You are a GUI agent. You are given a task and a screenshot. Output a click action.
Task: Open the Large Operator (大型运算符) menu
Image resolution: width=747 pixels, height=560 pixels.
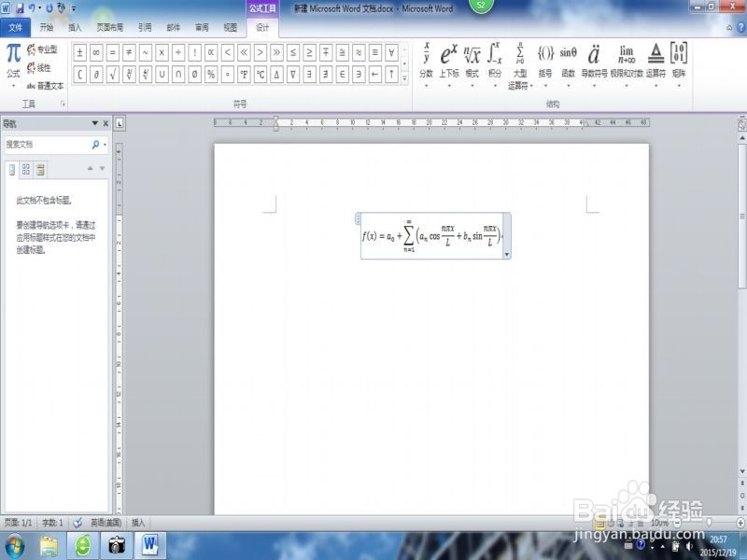(x=520, y=65)
